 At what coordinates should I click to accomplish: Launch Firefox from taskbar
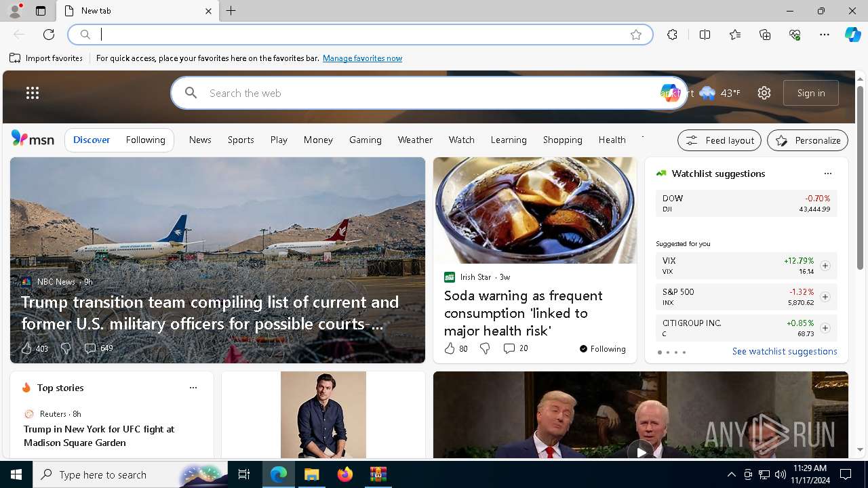[344, 474]
